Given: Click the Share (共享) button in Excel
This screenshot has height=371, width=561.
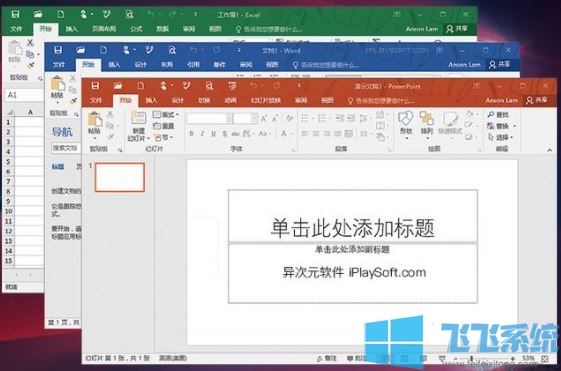Looking at the screenshot, I should [x=457, y=29].
